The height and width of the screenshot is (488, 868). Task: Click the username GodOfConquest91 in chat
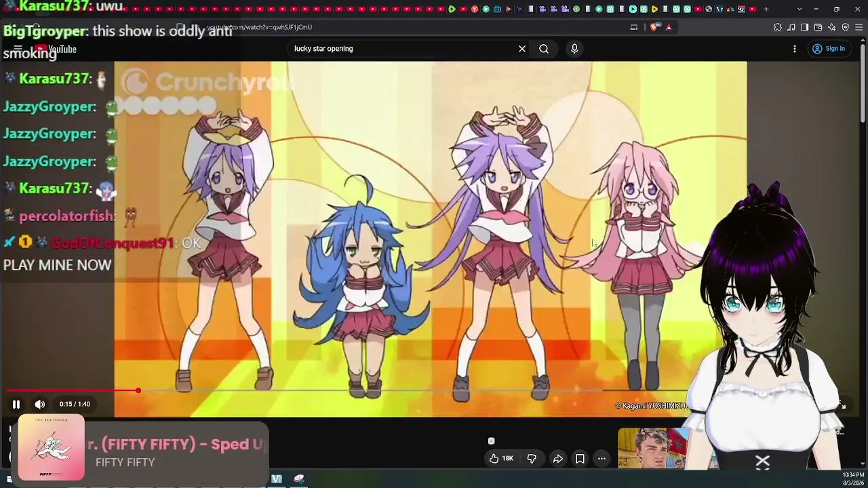[x=112, y=243]
